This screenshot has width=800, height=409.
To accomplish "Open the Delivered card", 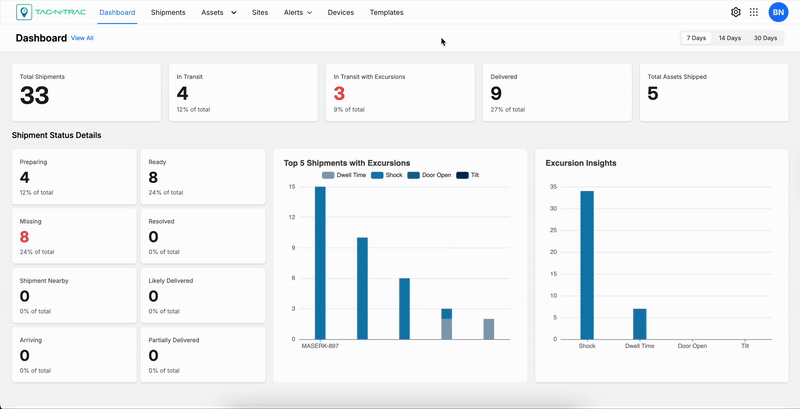I will click(557, 92).
